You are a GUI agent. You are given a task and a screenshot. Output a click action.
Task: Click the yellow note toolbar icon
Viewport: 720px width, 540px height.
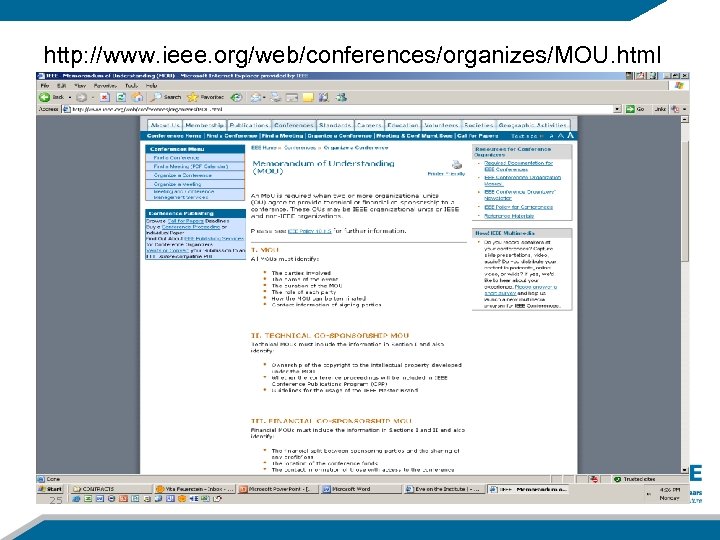click(x=308, y=97)
